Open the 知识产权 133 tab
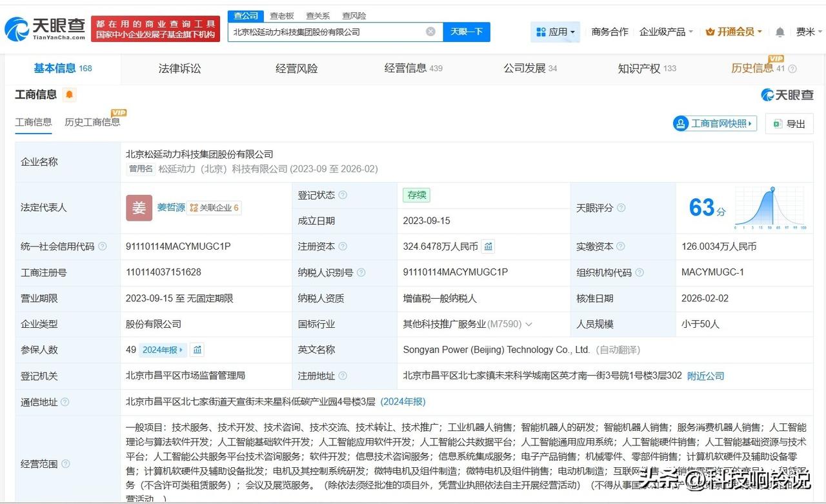 click(647, 68)
